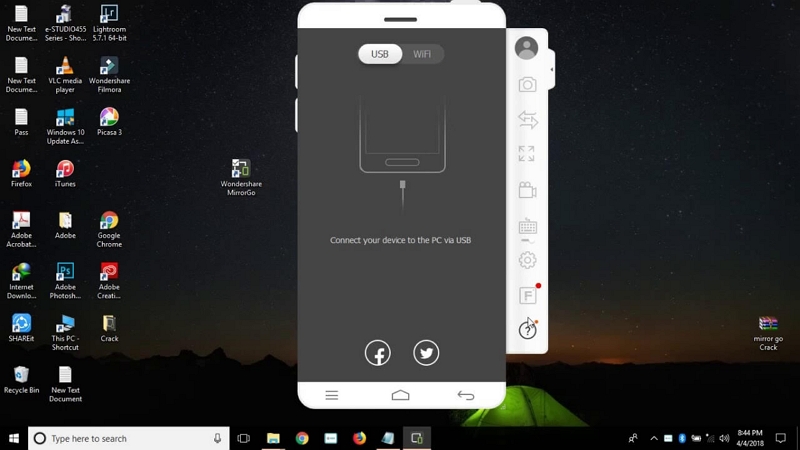Open the help question mark icon
800x450 pixels.
pyautogui.click(x=528, y=330)
